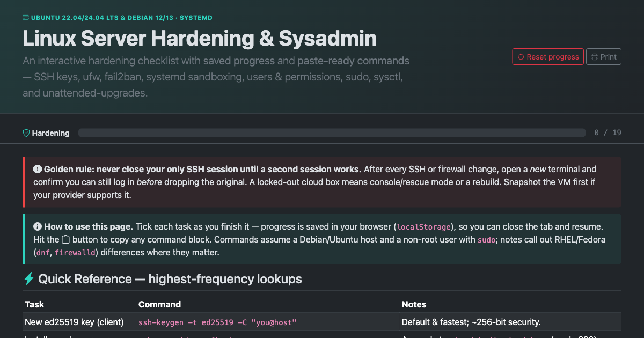Click the Reset progress button
This screenshot has width=644, height=338.
[548, 56]
